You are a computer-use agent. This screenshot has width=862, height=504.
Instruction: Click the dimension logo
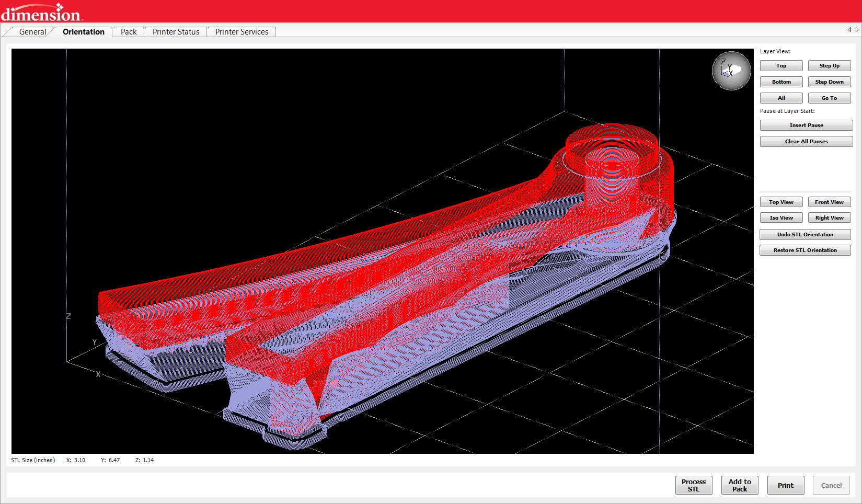point(42,13)
